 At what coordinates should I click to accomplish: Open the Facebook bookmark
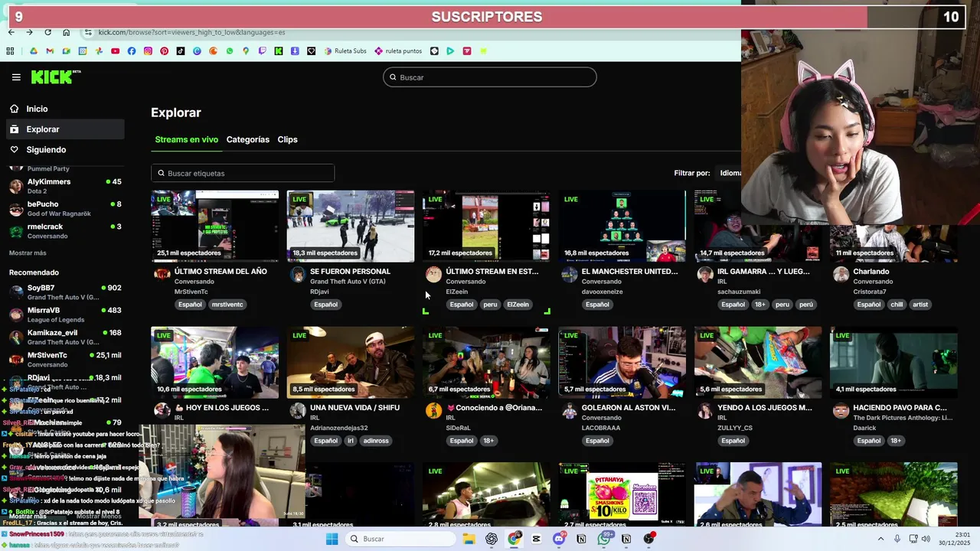(x=132, y=51)
